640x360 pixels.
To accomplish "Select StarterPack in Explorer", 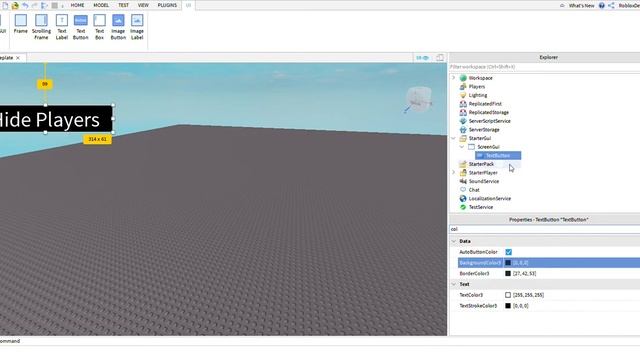I will pos(481,164).
